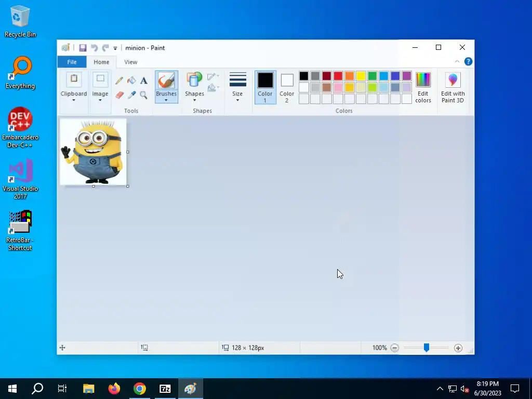Screen dimensions: 532x399
Task: Open the shape Outline dropdown
Action: click(213, 76)
